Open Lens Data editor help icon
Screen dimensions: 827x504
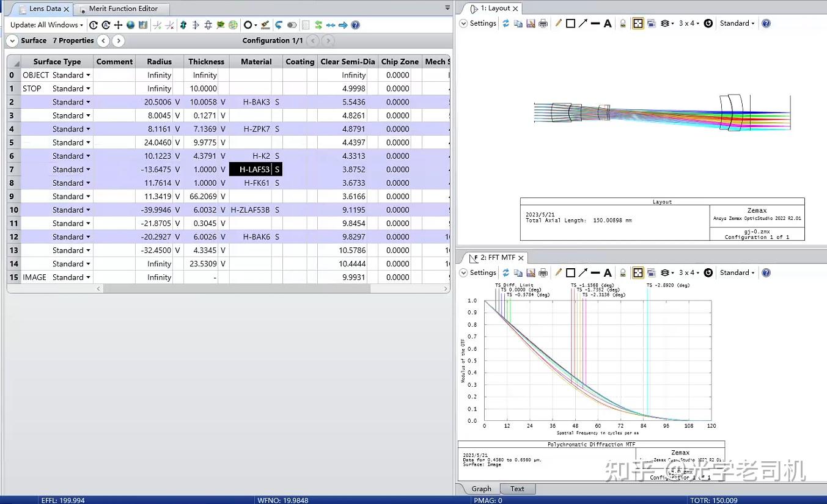point(355,25)
